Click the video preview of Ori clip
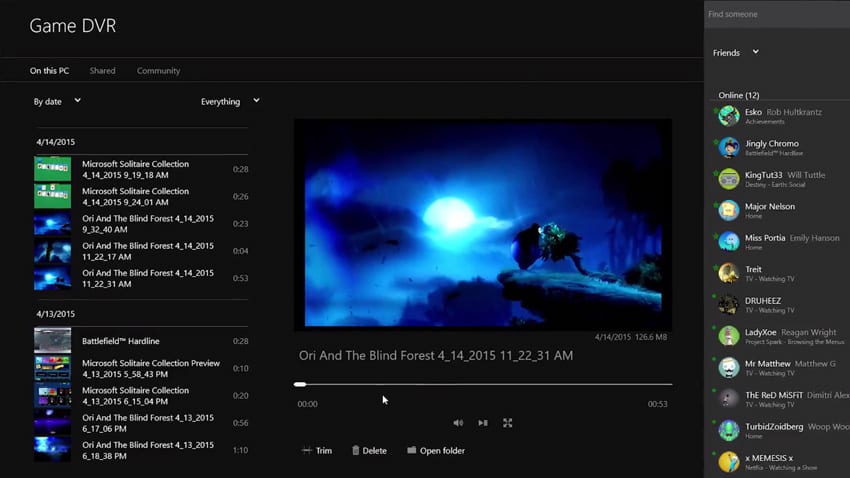This screenshot has height=478, width=850. coord(482,224)
